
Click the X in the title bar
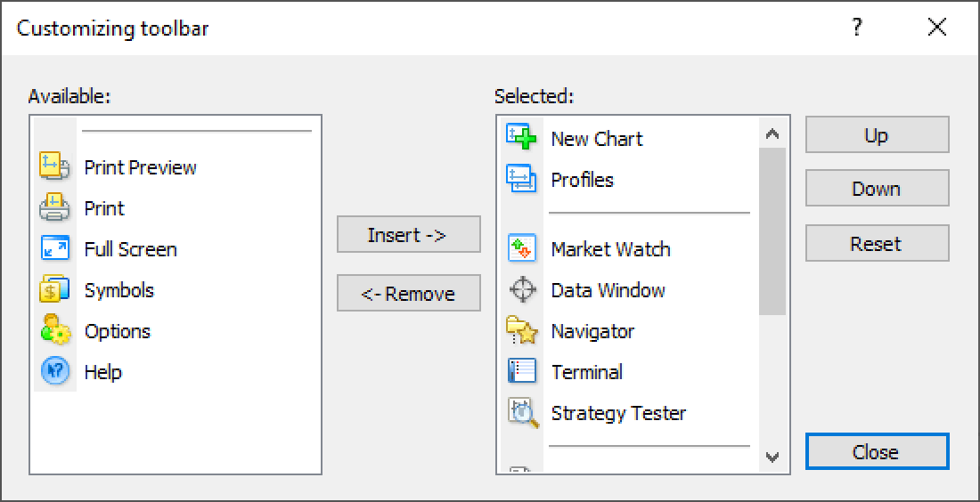pos(937,28)
